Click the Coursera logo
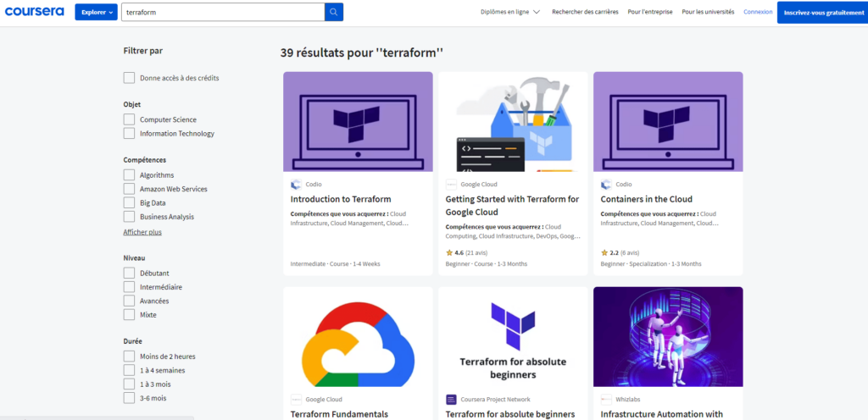The height and width of the screenshot is (420, 868). pyautogui.click(x=34, y=12)
